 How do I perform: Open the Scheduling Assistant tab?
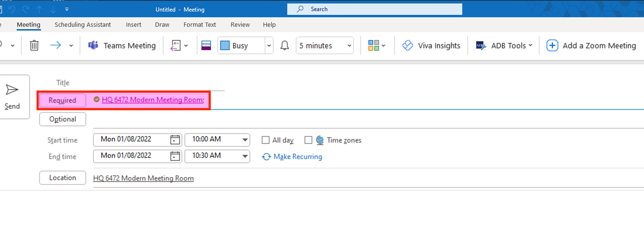click(x=83, y=24)
